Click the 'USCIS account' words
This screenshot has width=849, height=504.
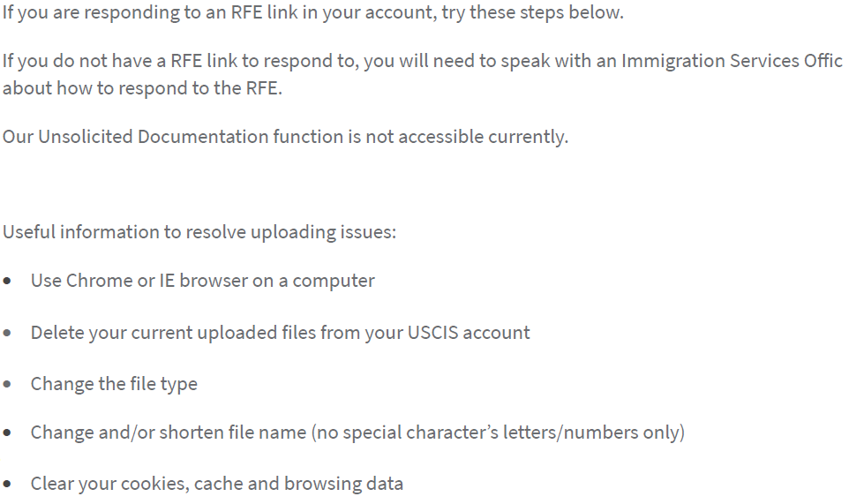[469, 333]
